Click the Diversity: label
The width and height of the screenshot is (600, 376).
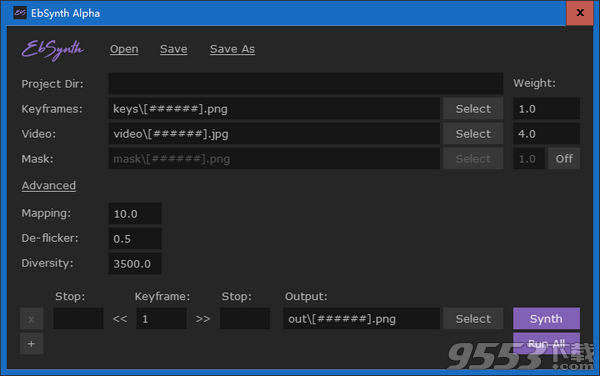[x=47, y=263]
